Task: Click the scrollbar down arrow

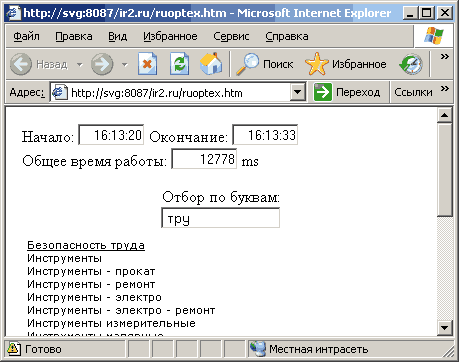Action: click(x=444, y=327)
